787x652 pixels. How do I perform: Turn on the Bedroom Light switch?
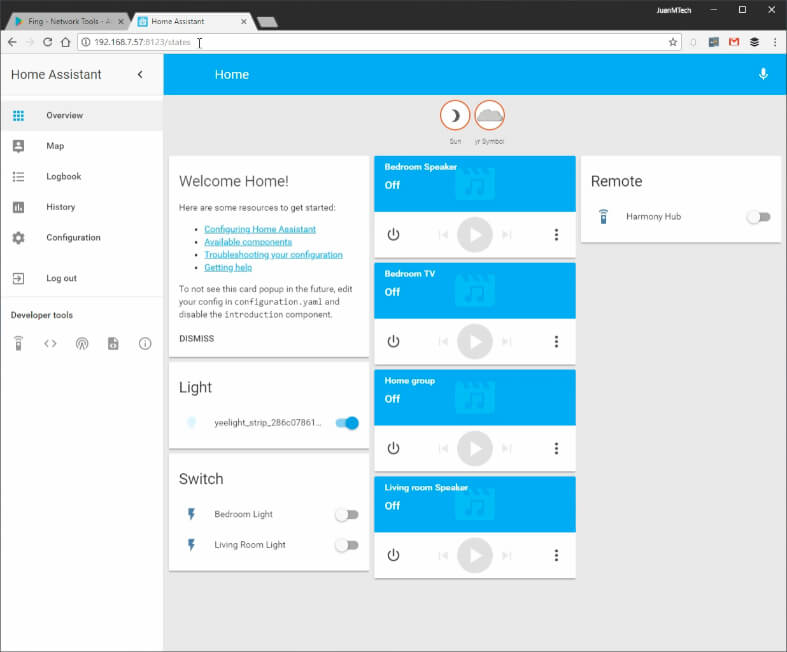347,514
